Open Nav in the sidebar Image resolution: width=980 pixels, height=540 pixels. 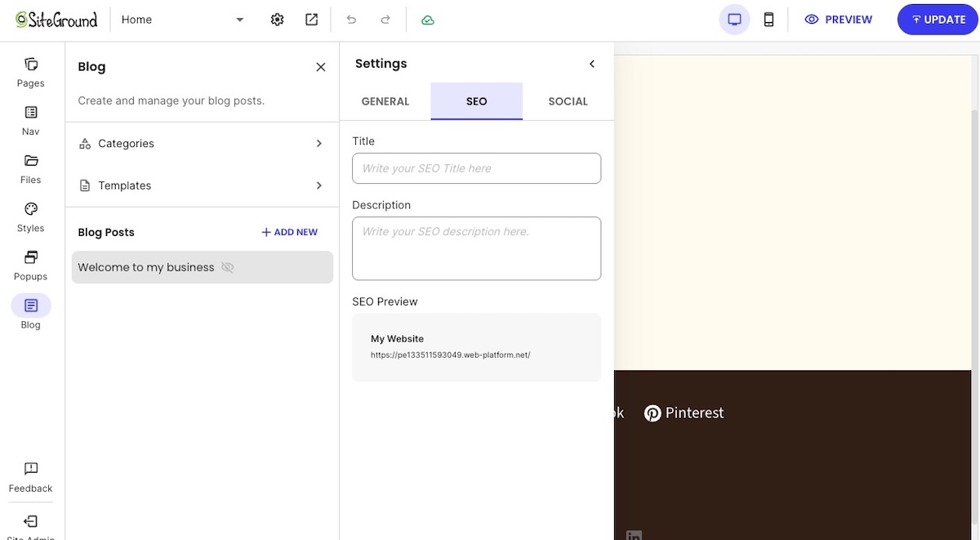pyautogui.click(x=31, y=120)
